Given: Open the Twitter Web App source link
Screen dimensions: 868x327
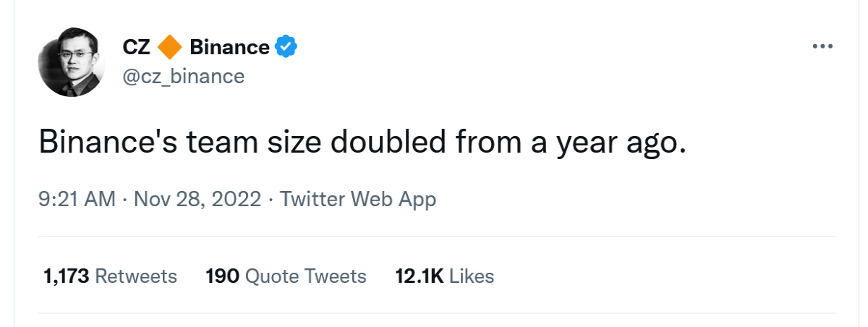Looking at the screenshot, I should pyautogui.click(x=358, y=200).
